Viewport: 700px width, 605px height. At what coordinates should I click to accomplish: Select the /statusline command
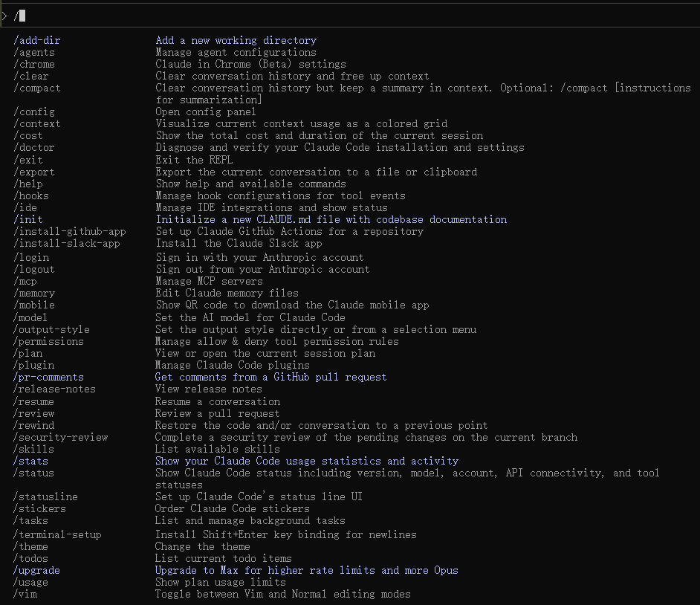point(45,496)
